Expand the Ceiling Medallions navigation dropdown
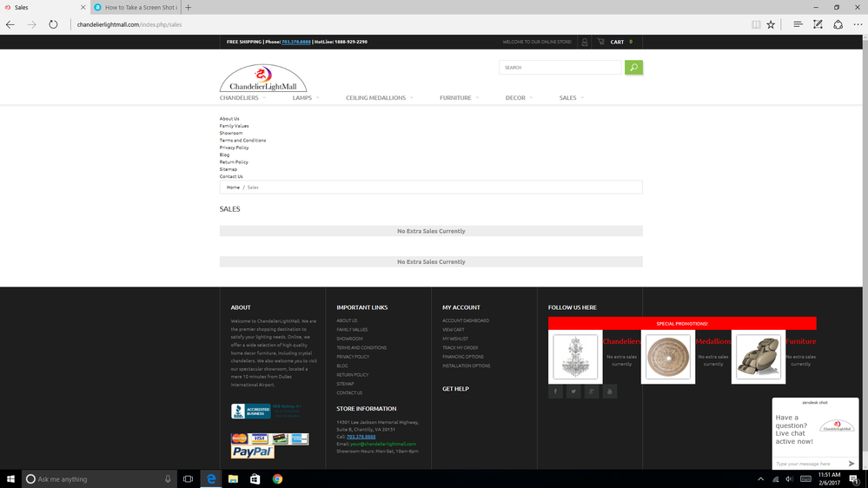The height and width of the screenshot is (488, 868). point(379,98)
